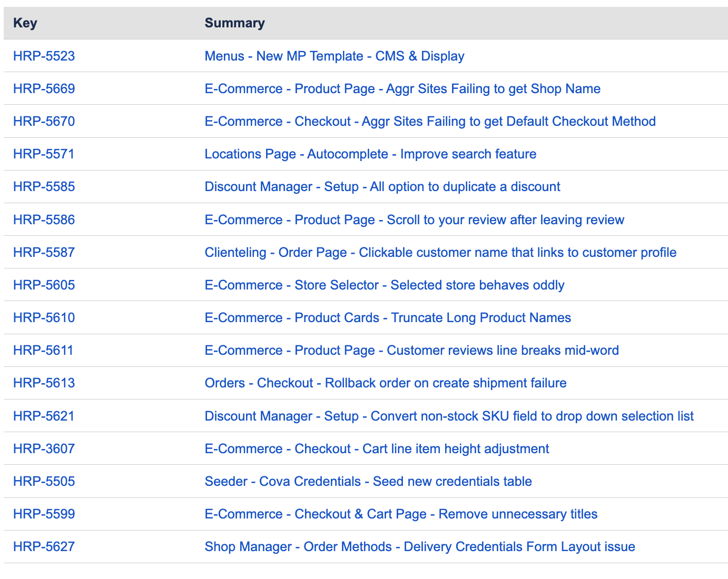Click issue key HRP-5586

click(44, 219)
